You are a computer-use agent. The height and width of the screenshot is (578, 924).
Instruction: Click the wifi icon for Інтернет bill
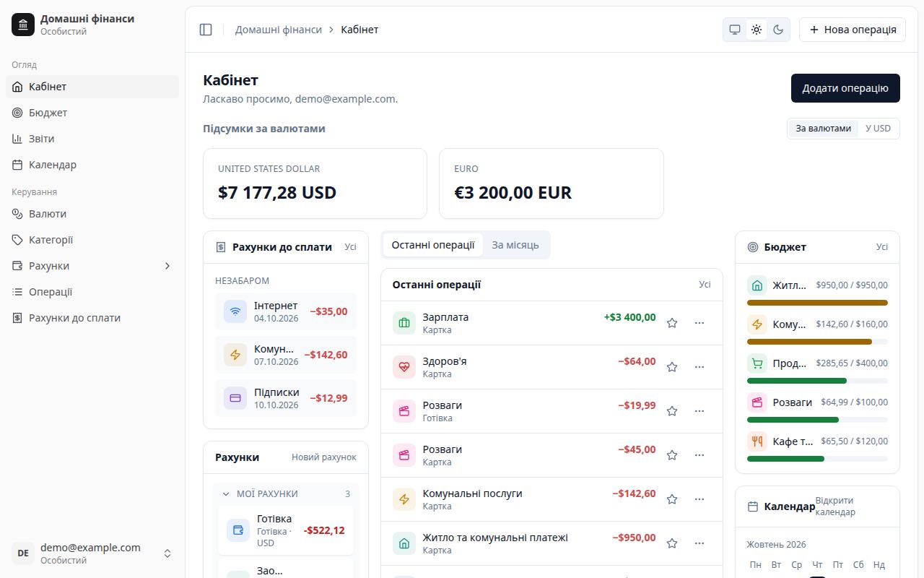pyautogui.click(x=235, y=312)
